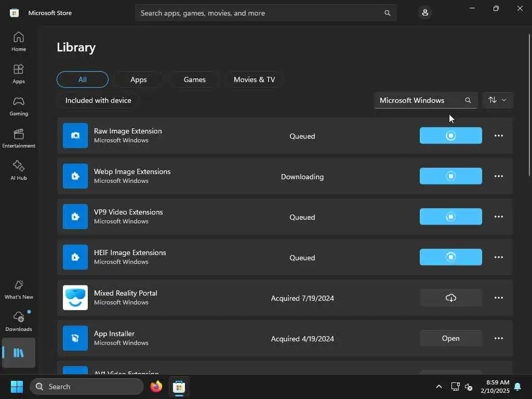
Task: Toggle Included with device filter
Action: (98, 100)
